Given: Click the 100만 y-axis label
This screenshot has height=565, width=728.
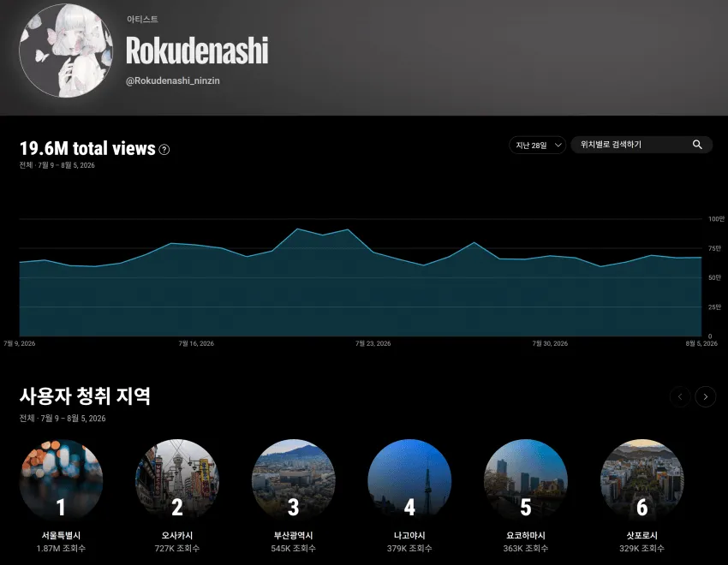Looking at the screenshot, I should [716, 219].
